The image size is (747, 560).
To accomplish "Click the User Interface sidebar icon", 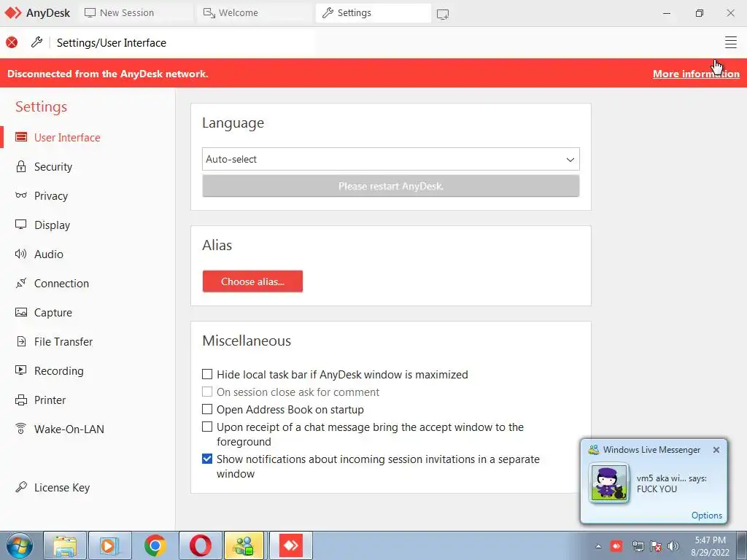I will [x=21, y=137].
